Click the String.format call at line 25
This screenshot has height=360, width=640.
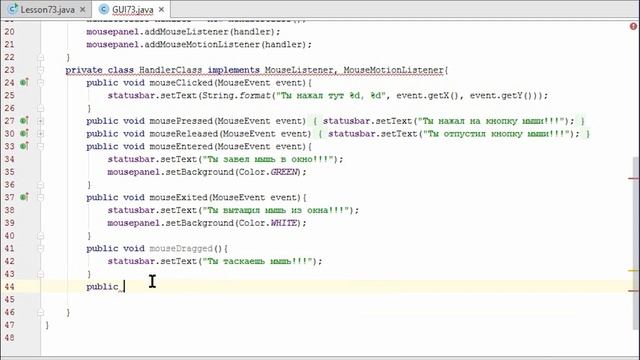236,95
